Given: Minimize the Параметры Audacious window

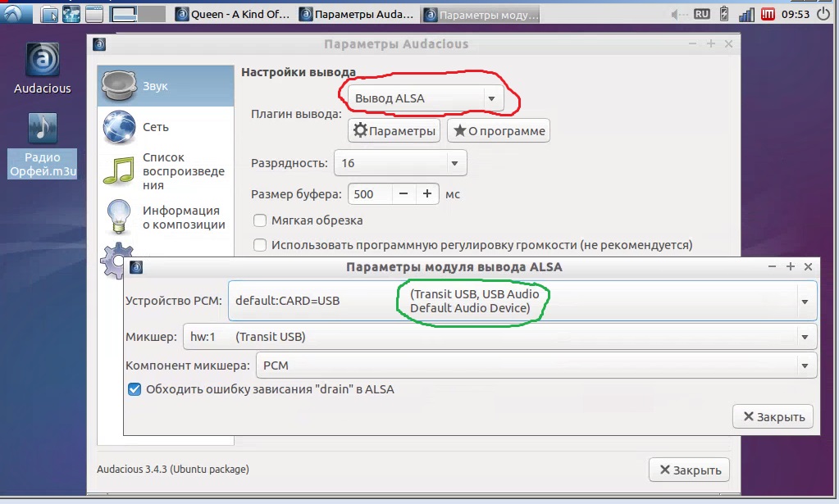Looking at the screenshot, I should pyautogui.click(x=692, y=43).
